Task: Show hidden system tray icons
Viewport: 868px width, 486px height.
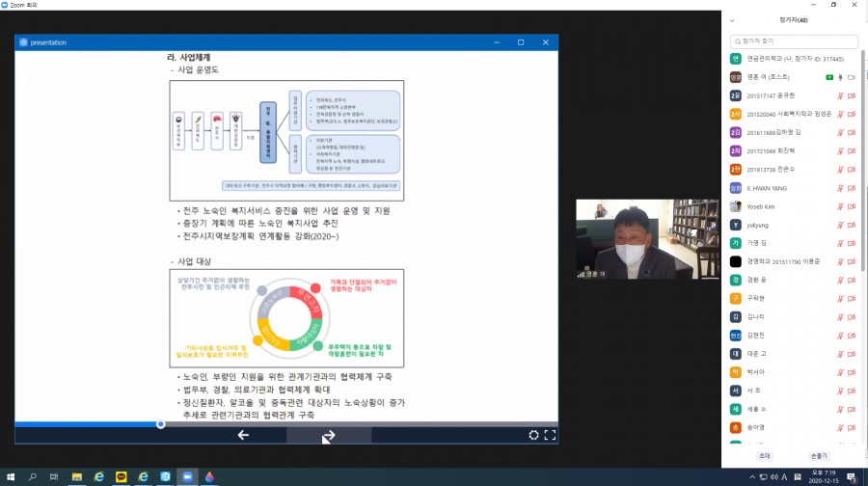Action: point(751,477)
